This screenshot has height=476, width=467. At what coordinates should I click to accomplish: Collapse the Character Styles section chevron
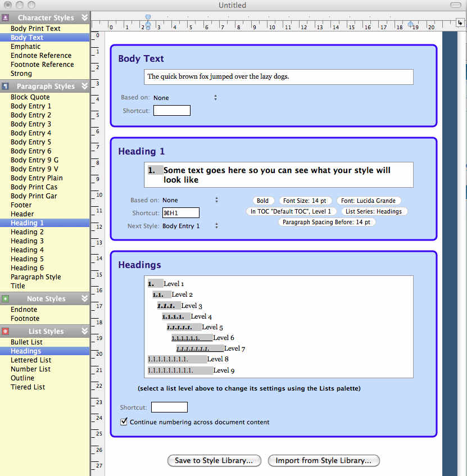point(85,17)
